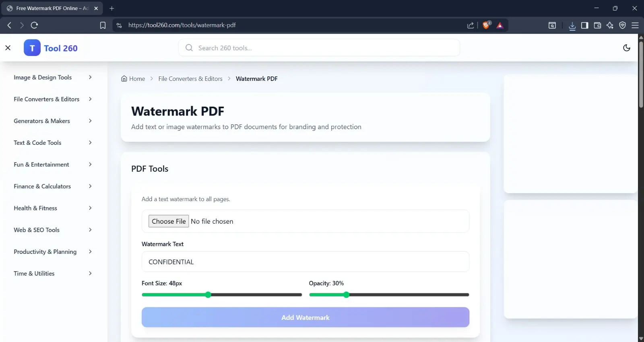Bookmark this page with the bookmark icon
The width and height of the screenshot is (644, 342).
103,25
